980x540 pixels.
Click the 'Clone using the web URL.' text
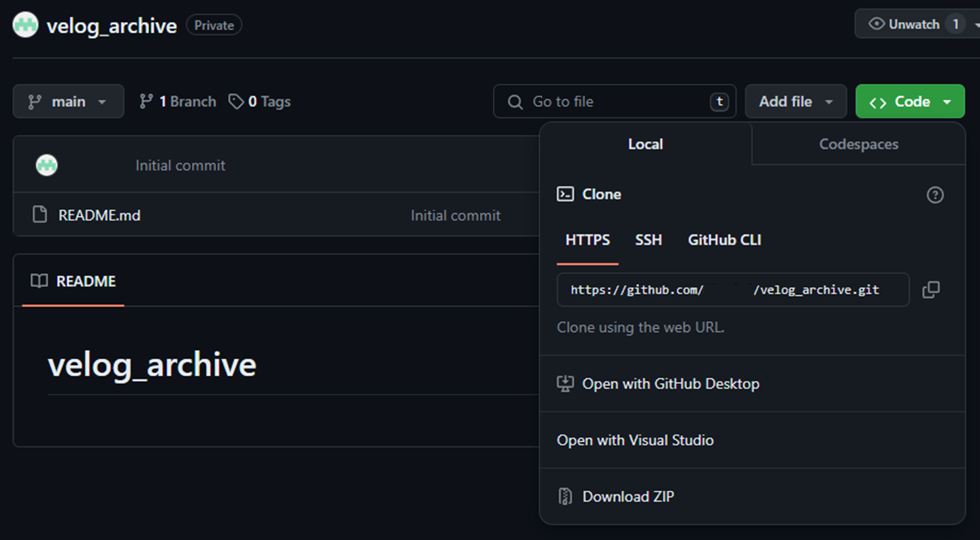(640, 328)
